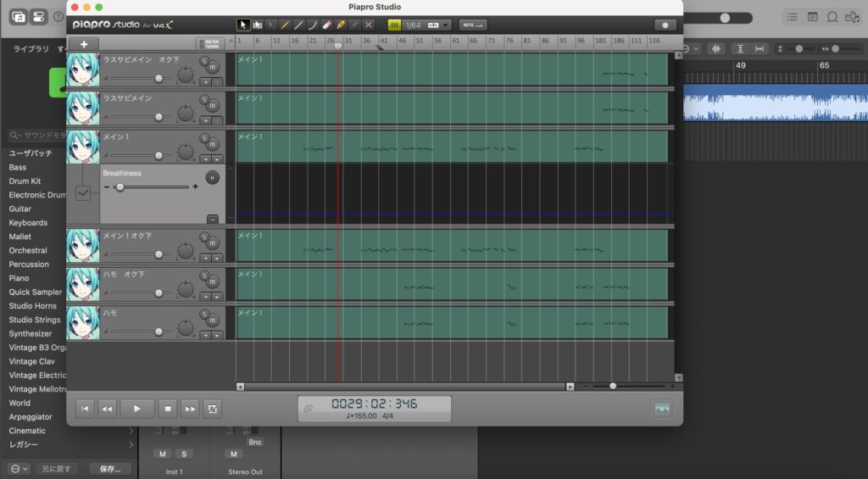
Task: Toggle the Breathiness lane checkbox
Action: point(83,193)
